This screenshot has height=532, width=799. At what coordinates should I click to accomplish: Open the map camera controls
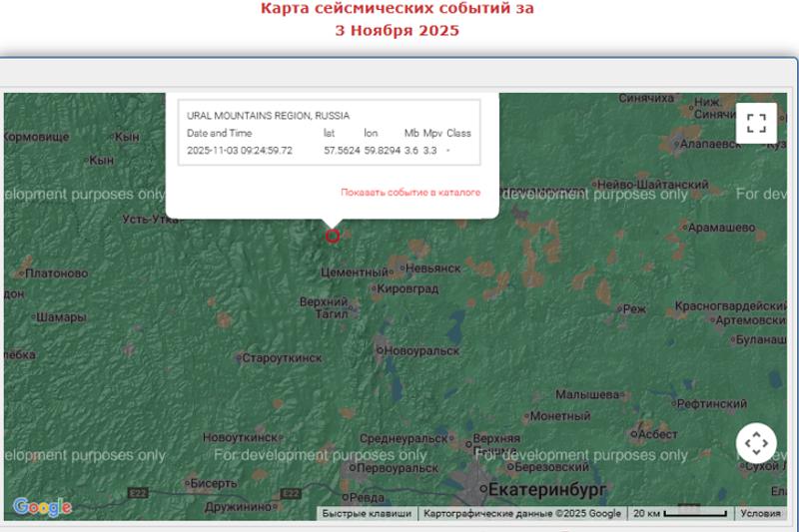tap(756, 443)
